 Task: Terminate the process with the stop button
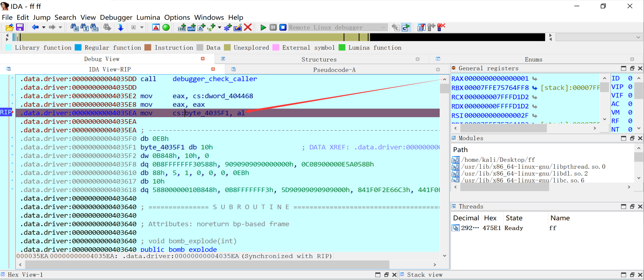pyautogui.click(x=283, y=28)
